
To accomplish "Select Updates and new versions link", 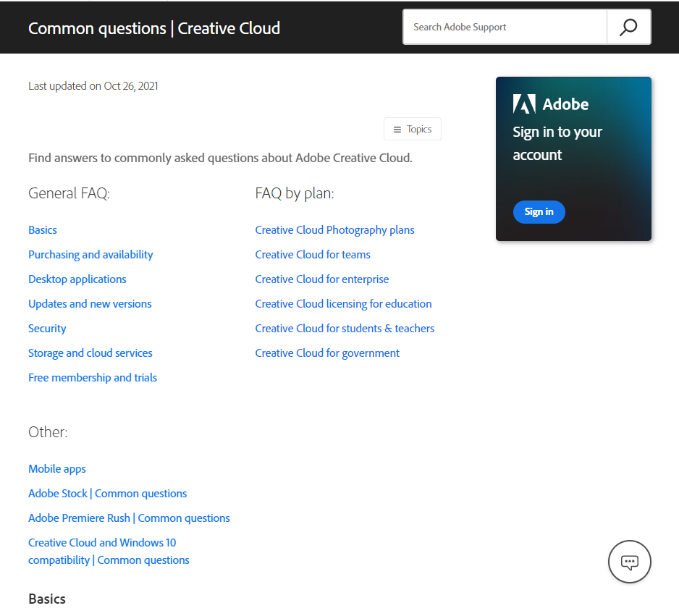I will coord(90,304).
